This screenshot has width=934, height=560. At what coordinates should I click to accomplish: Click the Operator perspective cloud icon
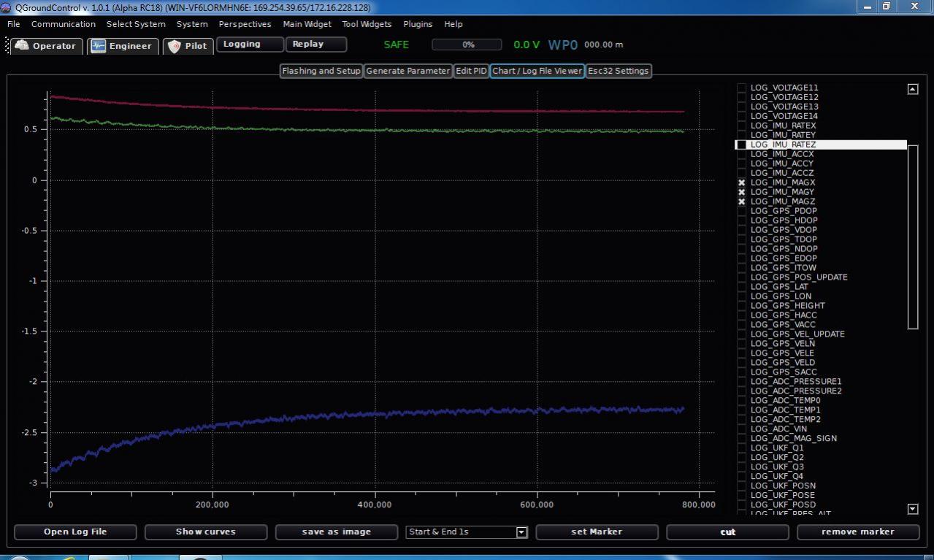[x=22, y=45]
